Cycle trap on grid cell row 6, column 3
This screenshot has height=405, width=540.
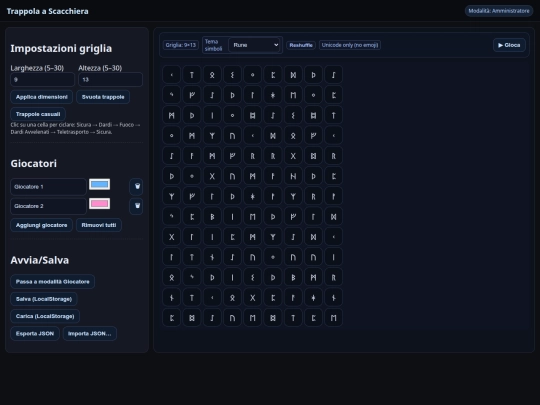pos(212,176)
